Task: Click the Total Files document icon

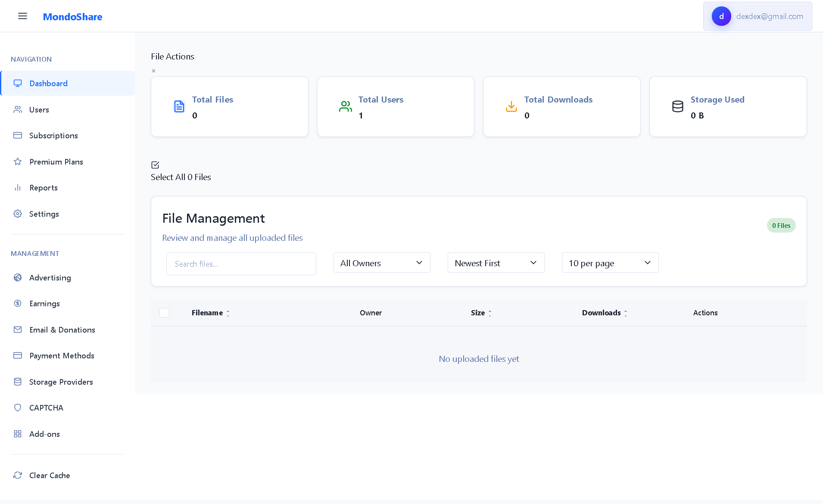Action: point(179,106)
